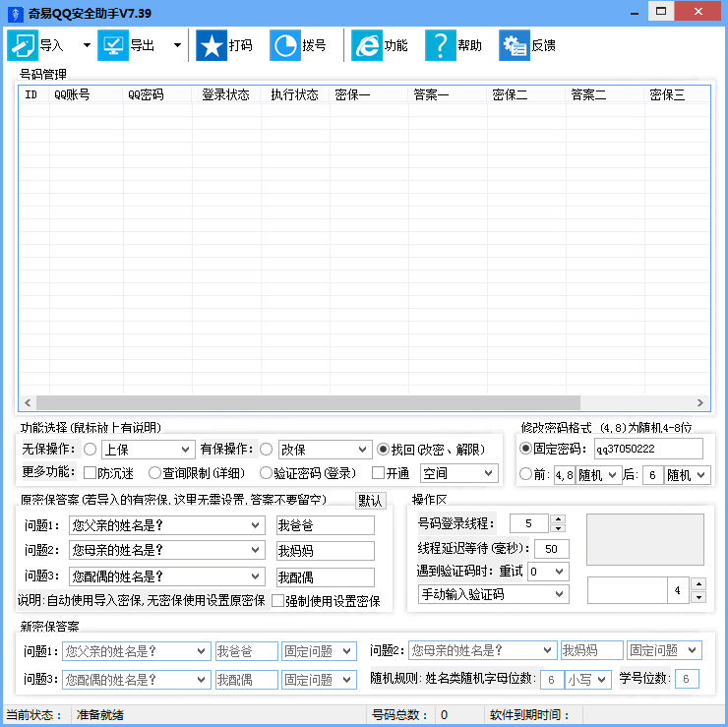Check the 强制使用设置密保 checkbox
Screen dimensions: 728x727
[x=278, y=600]
